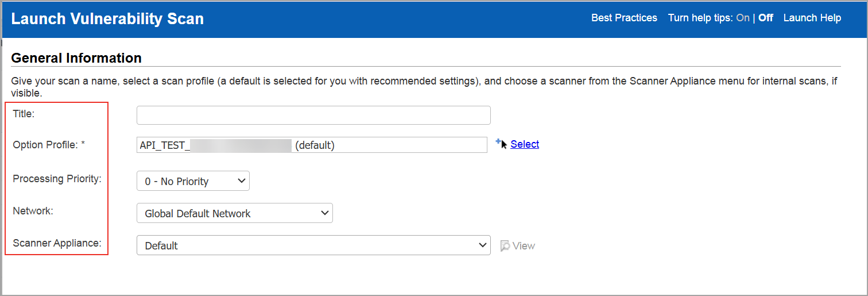The height and width of the screenshot is (296, 868).
Task: Open the Scanner Appliance dropdown
Action: 313,245
